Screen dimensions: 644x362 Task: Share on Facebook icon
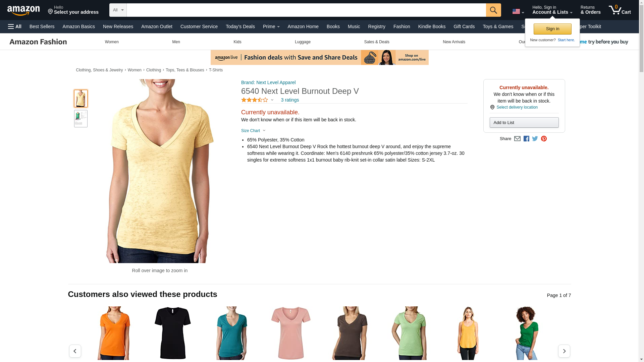pyautogui.click(x=526, y=138)
